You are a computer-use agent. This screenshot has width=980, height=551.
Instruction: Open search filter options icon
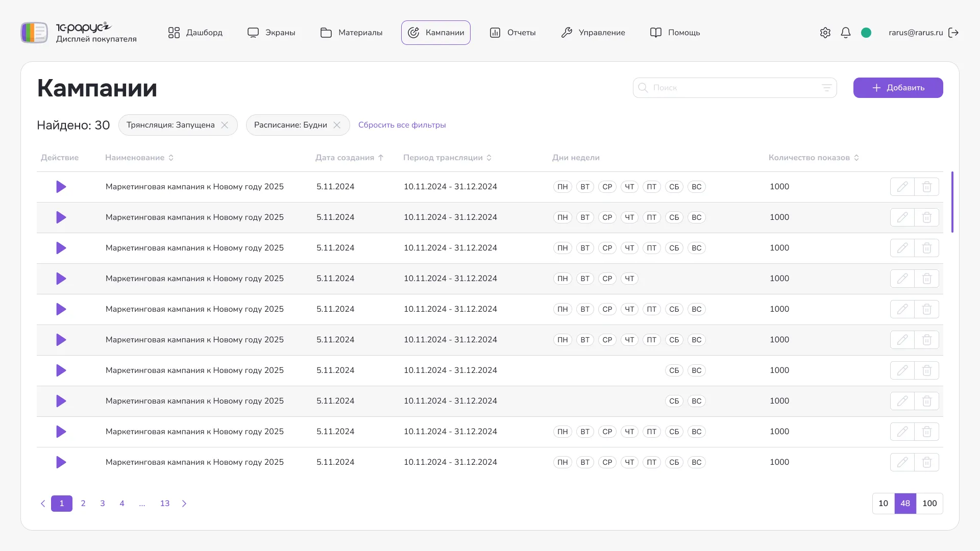pos(826,88)
